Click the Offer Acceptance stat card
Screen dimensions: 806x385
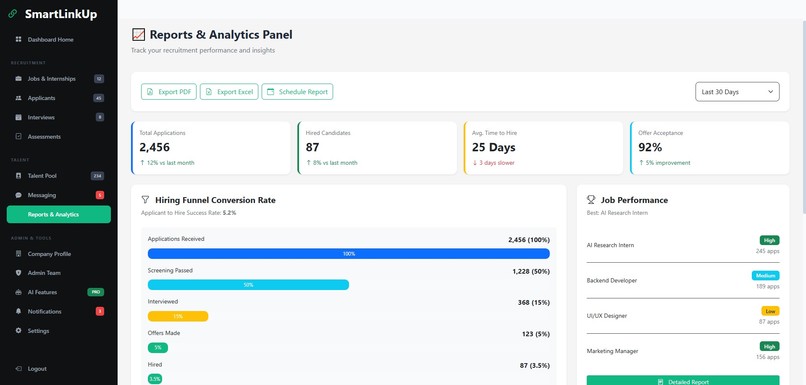tap(709, 148)
